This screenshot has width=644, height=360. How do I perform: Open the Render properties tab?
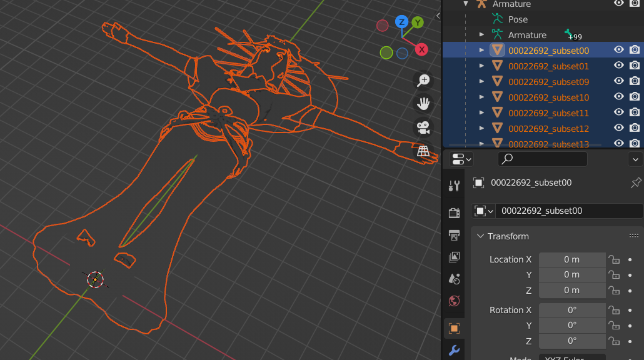455,212
